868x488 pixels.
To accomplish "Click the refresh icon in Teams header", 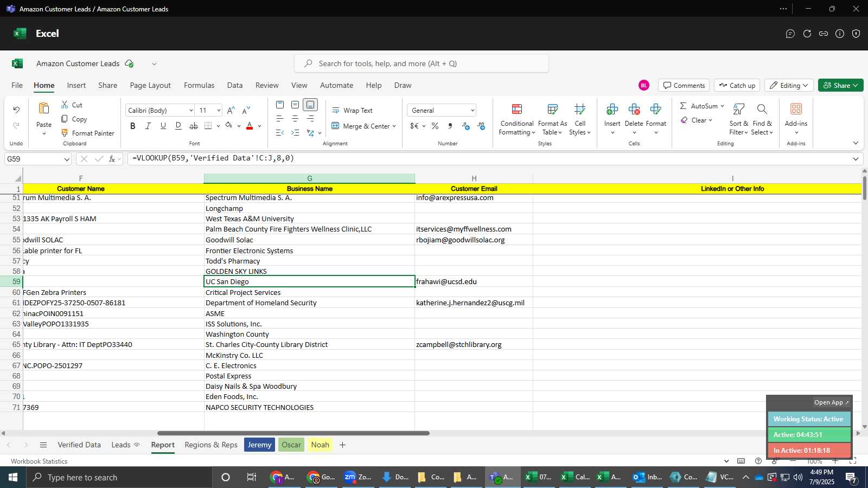I will click(x=807, y=34).
